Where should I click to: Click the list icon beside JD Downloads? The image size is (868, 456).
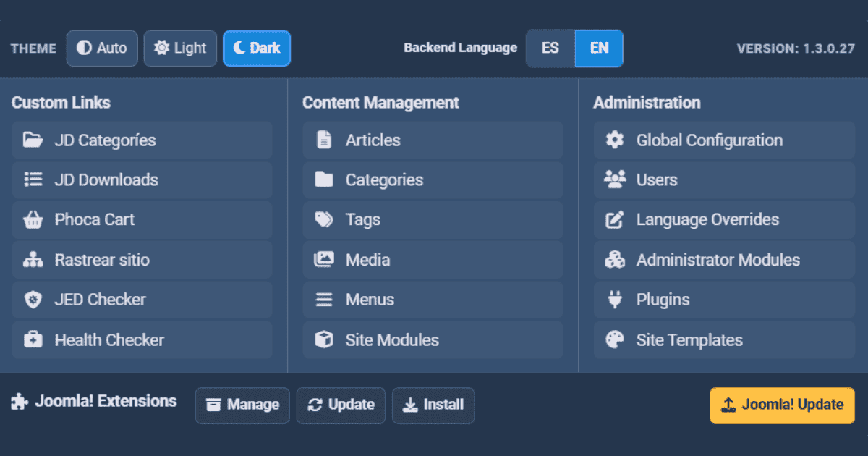(33, 180)
